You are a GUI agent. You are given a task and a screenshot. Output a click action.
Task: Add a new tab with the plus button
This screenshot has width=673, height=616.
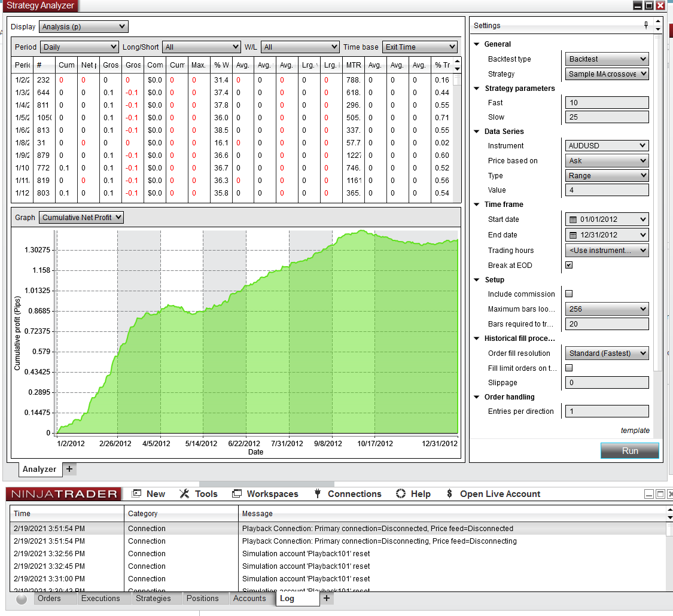[x=327, y=598]
